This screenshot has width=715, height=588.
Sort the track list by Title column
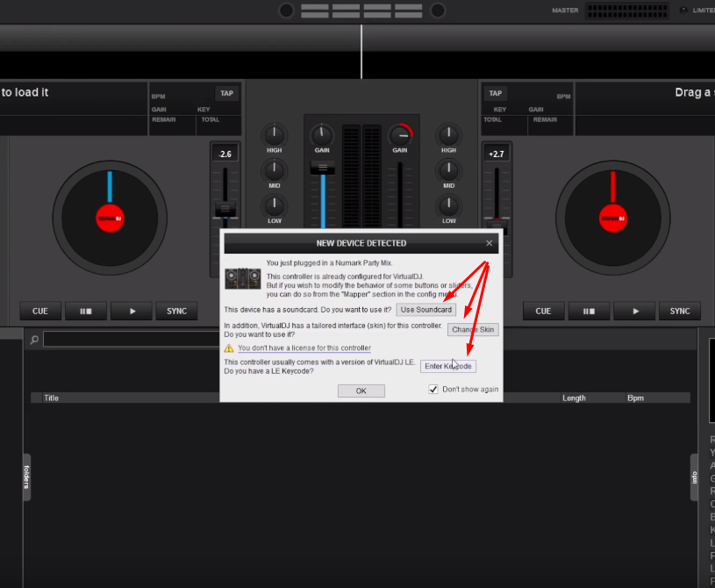pyautogui.click(x=51, y=398)
